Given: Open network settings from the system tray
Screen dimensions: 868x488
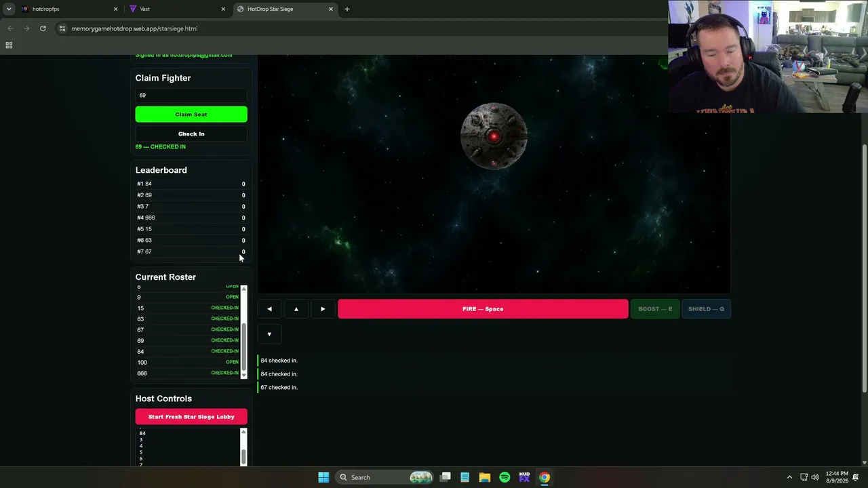Looking at the screenshot, I should tap(804, 477).
